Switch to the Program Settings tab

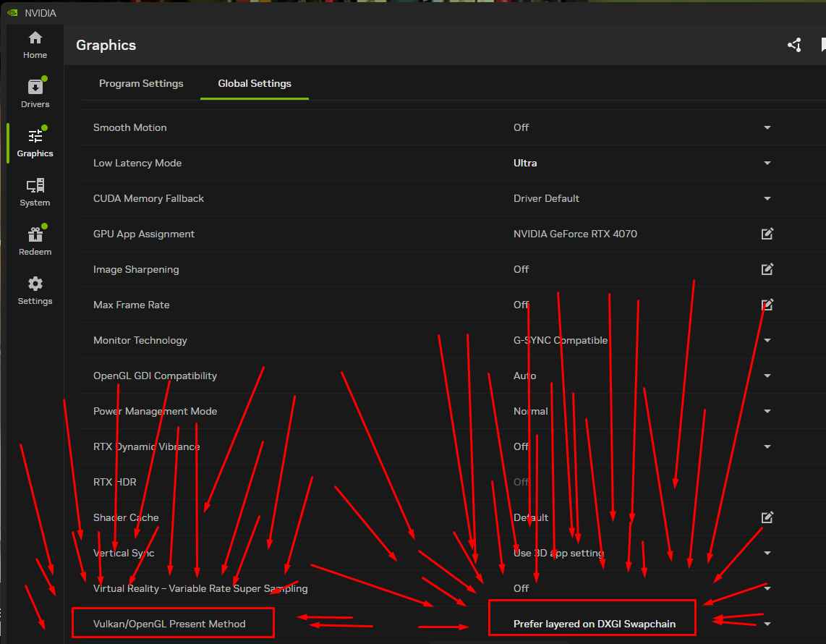click(x=141, y=83)
